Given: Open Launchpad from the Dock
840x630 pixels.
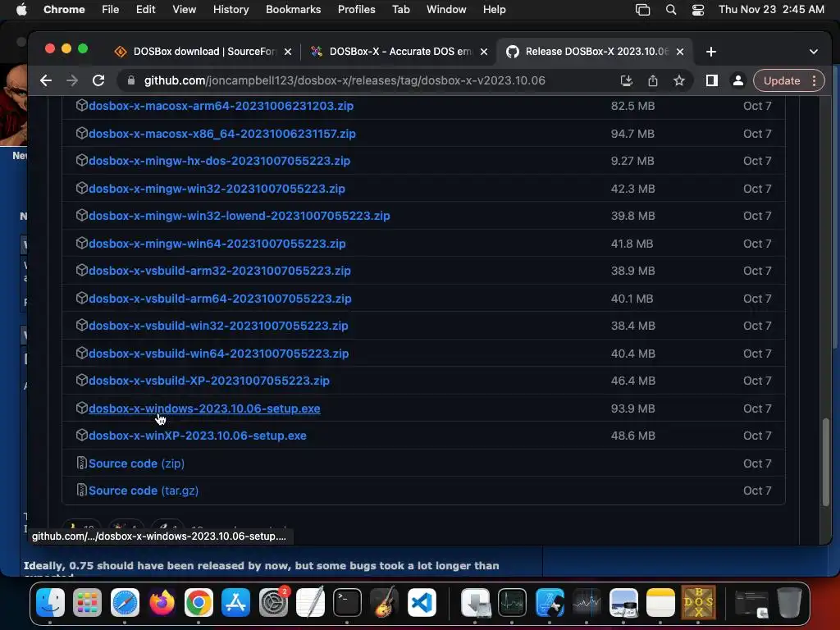Looking at the screenshot, I should click(x=87, y=603).
